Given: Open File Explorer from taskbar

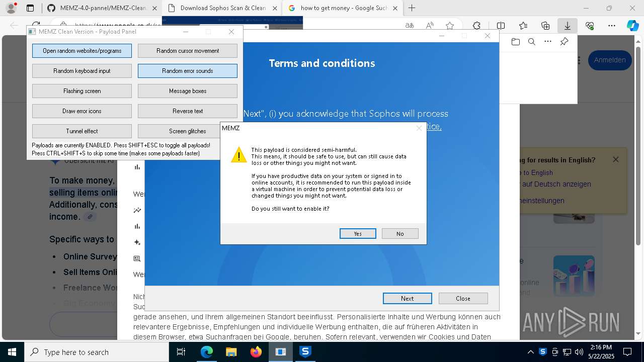Looking at the screenshot, I should (231, 352).
